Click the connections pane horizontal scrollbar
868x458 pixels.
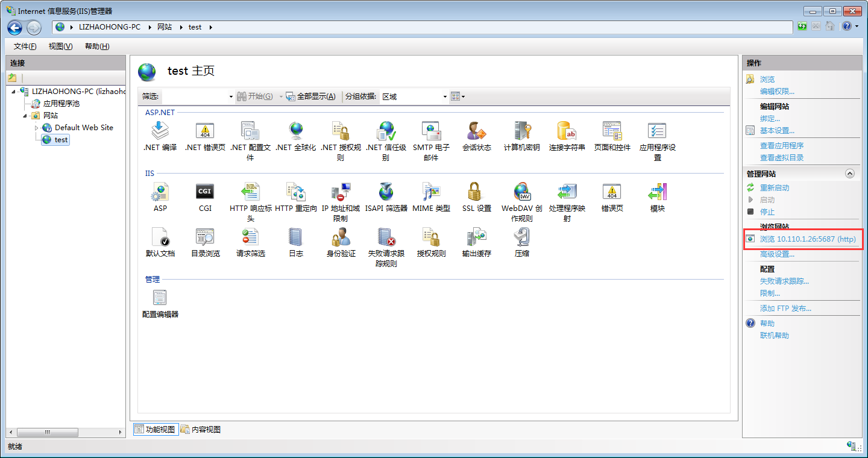pos(66,432)
